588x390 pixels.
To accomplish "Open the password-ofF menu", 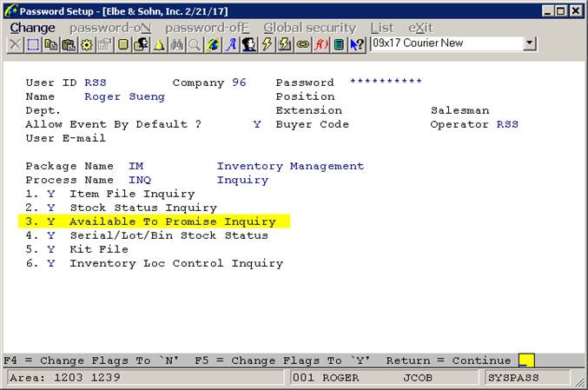I will tap(208, 28).
